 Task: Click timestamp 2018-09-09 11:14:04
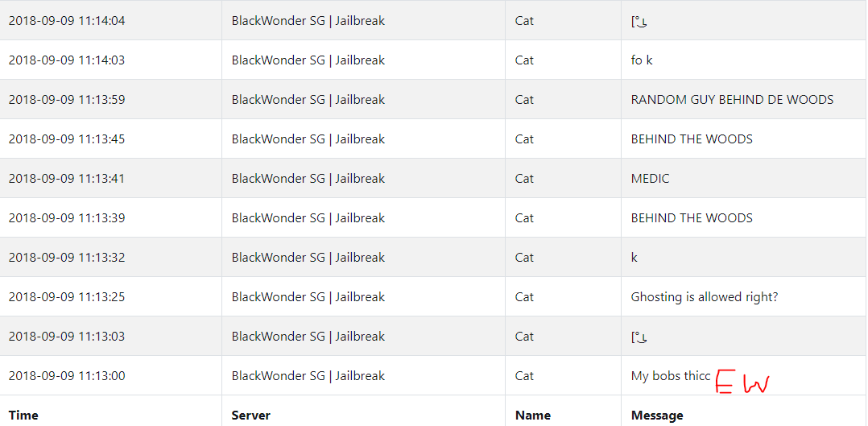pyautogui.click(x=66, y=20)
